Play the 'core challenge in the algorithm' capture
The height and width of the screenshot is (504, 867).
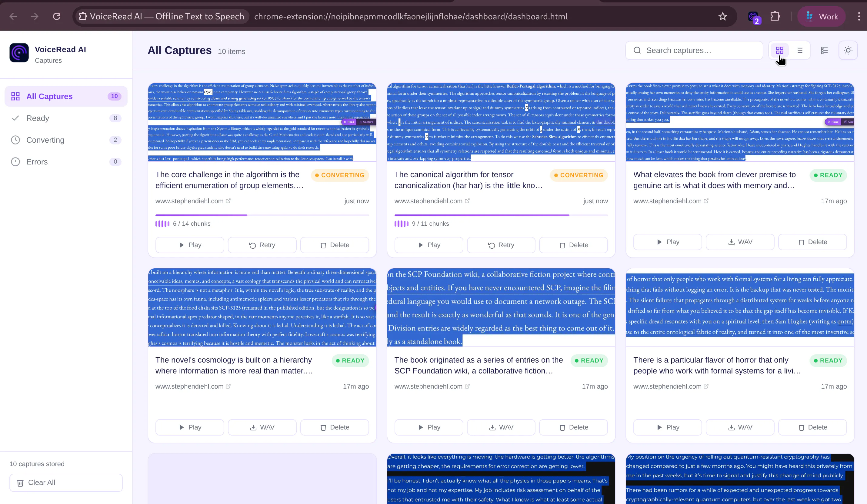click(190, 245)
